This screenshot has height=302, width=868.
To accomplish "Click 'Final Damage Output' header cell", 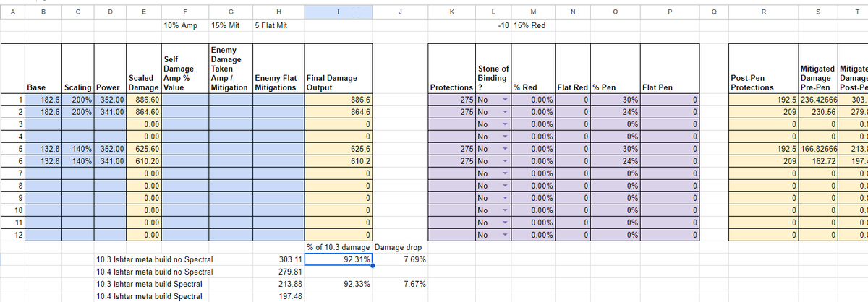I will point(339,69).
